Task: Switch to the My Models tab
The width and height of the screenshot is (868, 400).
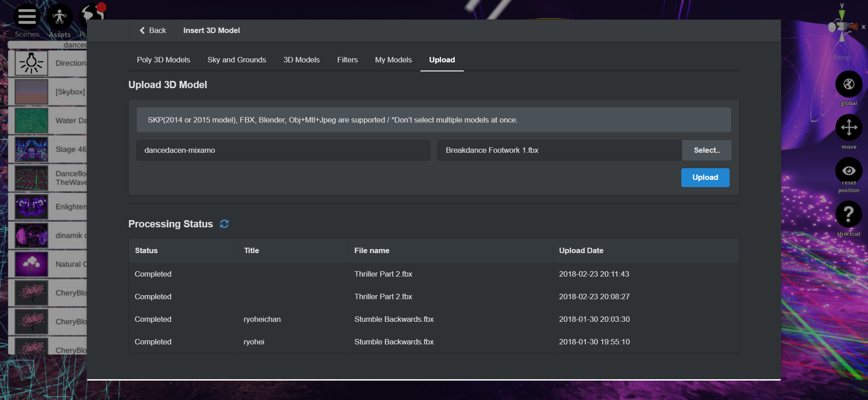Action: coord(393,60)
